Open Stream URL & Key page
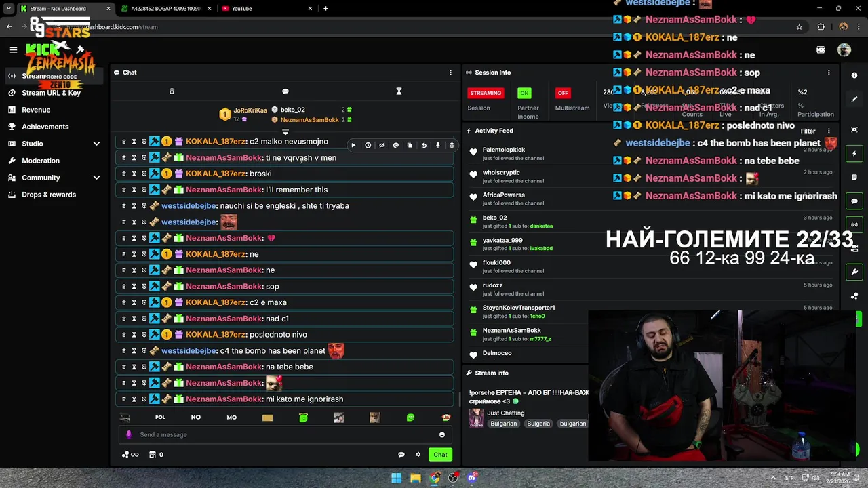This screenshot has width=868, height=488. pyautogui.click(x=51, y=93)
